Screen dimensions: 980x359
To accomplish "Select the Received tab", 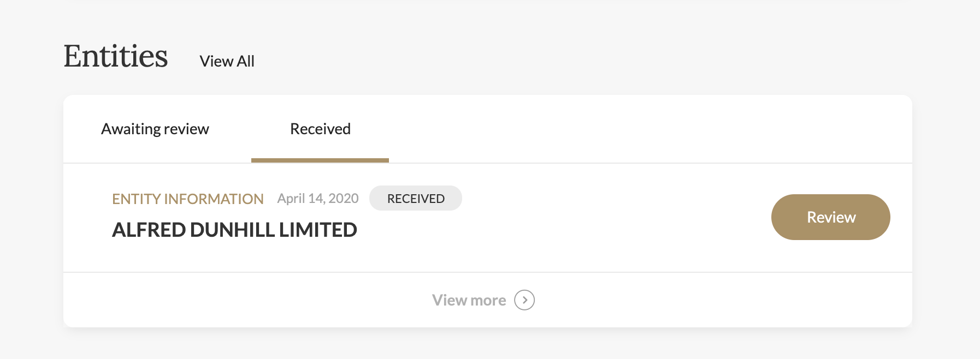I will click(x=320, y=129).
